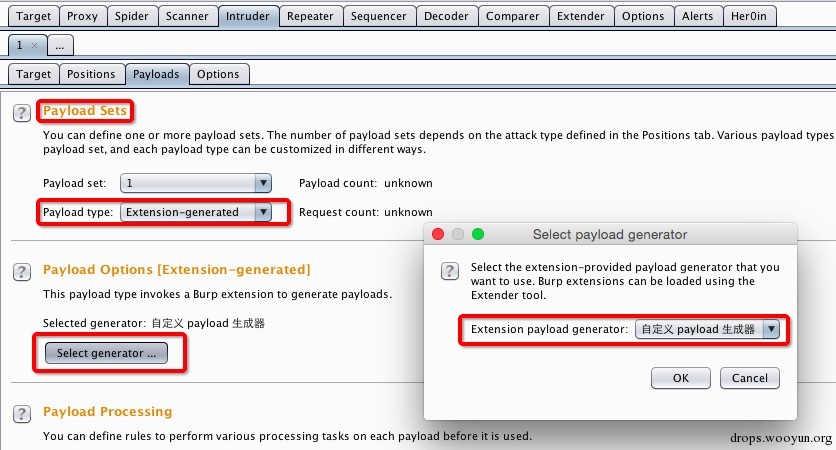836x450 pixels.
Task: Switch to the Repeater tab
Action: click(x=310, y=17)
